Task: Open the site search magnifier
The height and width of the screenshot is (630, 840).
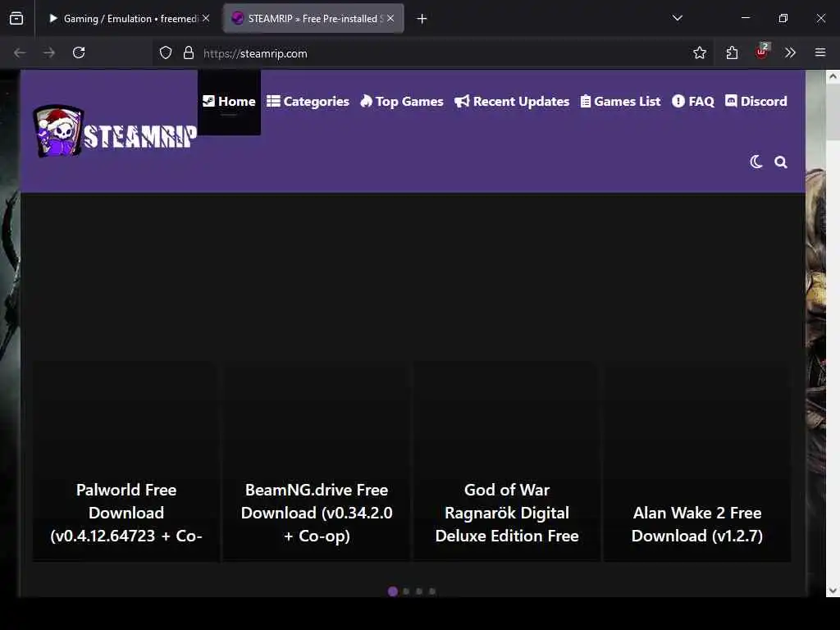Action: (781, 162)
